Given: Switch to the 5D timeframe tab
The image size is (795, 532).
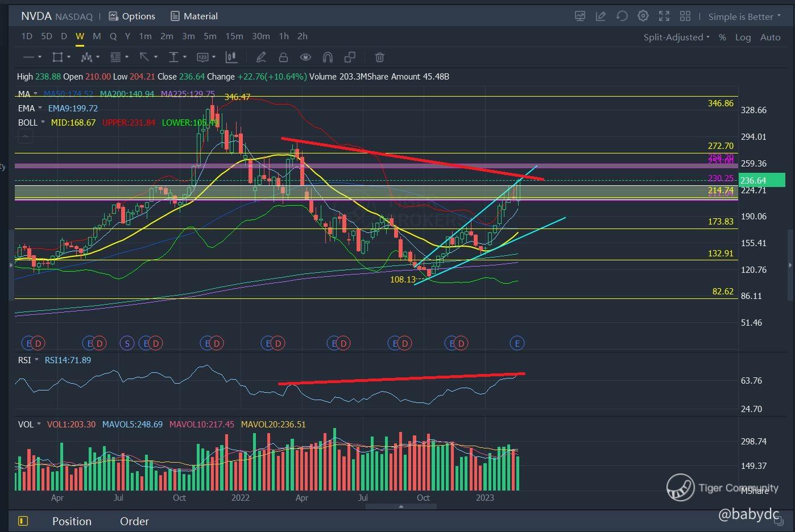Looking at the screenshot, I should 47,36.
